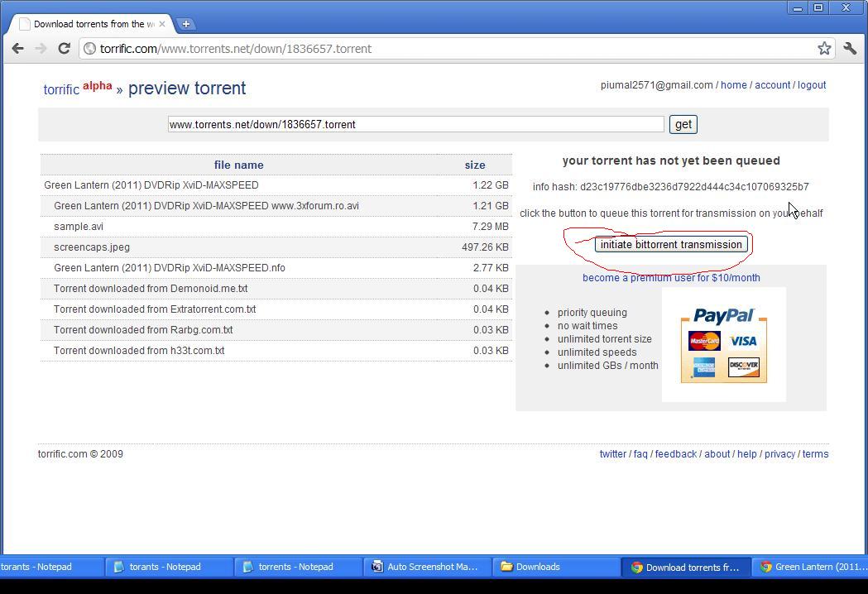Click the PayPal credit cards image
The image size is (868, 594).
pos(723,345)
